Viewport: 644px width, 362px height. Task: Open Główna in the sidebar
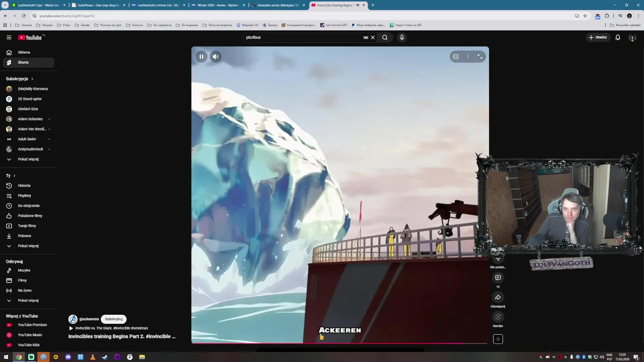[28, 52]
